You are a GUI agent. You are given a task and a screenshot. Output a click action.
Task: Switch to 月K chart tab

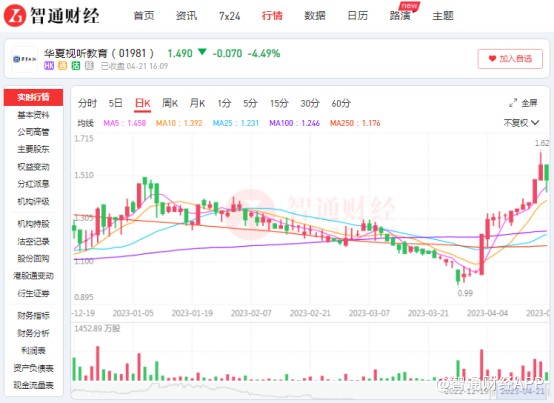[x=197, y=103]
